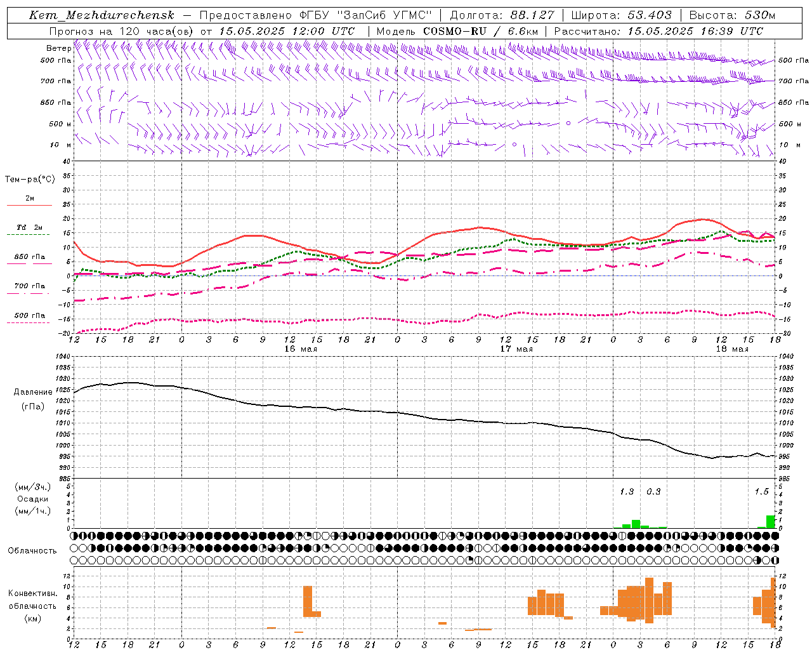Image resolution: width=812 pixels, height=650 pixels.
Task: Click the Рассчитано: 15.05.2025 16:39 UTC timestamp
Action: (x=659, y=31)
